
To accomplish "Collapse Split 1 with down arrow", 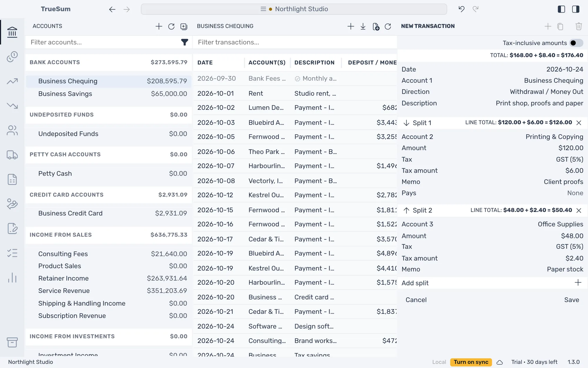I will pyautogui.click(x=406, y=123).
